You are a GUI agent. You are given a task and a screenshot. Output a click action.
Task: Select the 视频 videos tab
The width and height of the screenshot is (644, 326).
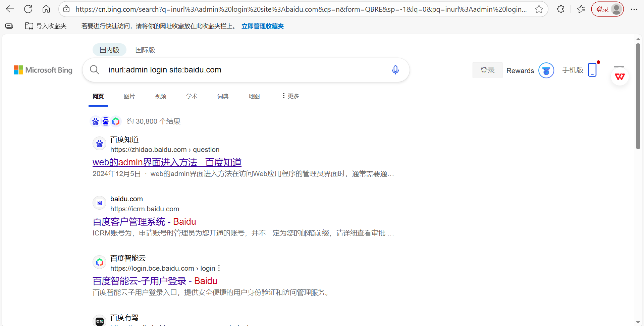click(x=160, y=97)
